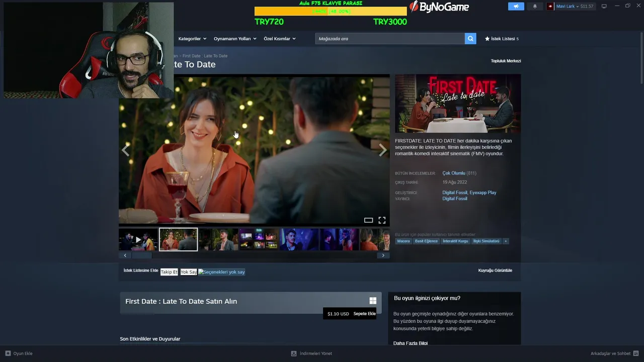Screen dimensions: 644x362
Task: Click the Mavi Lark avatar
Action: tap(550, 7)
